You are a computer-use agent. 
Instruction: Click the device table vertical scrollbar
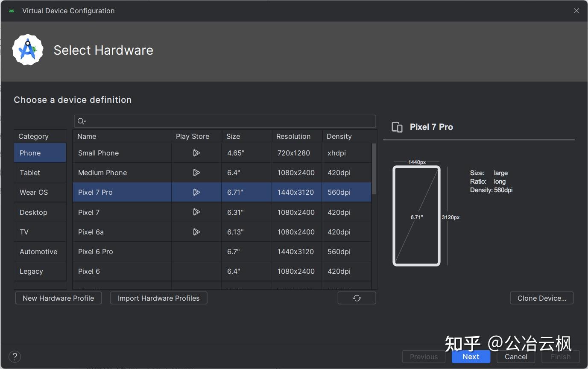pyautogui.click(x=374, y=169)
